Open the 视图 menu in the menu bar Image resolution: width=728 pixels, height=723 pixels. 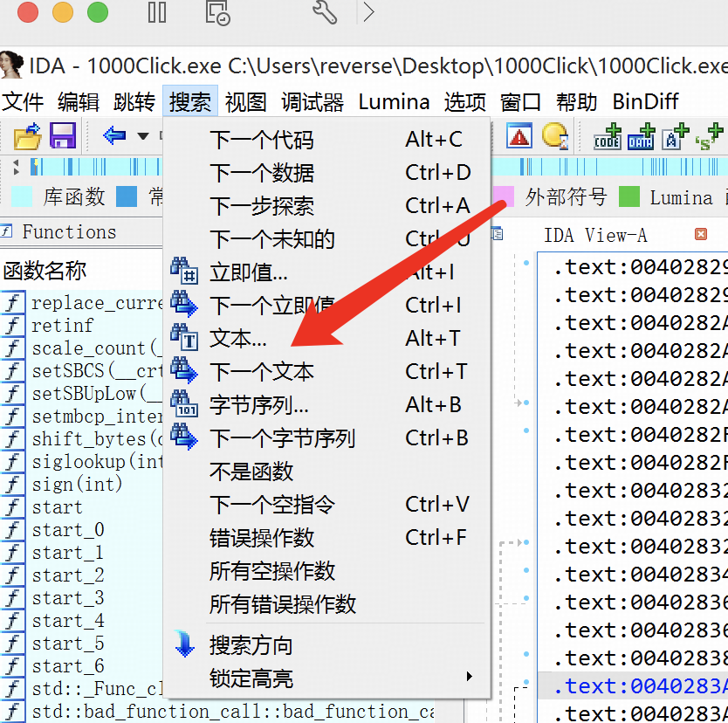(245, 102)
